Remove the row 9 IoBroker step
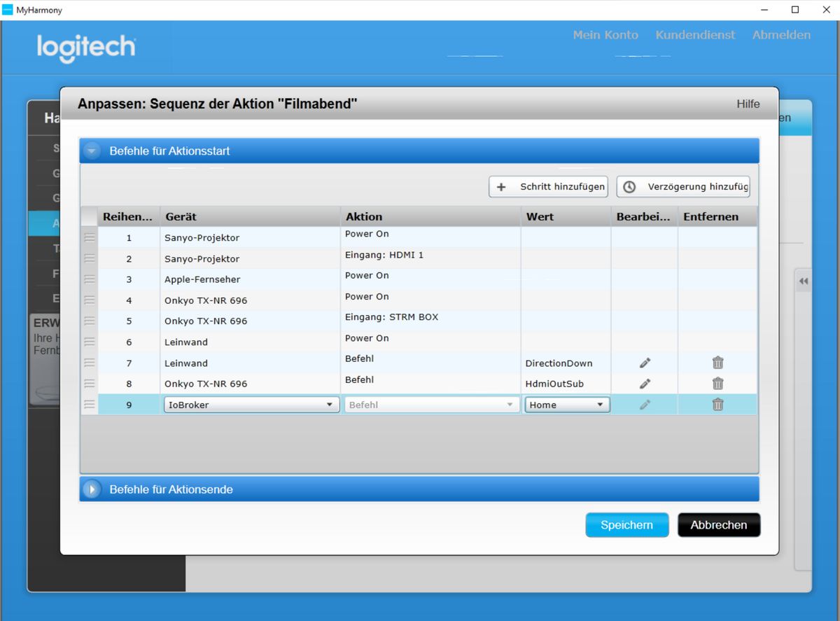This screenshot has height=621, width=840. (x=717, y=405)
